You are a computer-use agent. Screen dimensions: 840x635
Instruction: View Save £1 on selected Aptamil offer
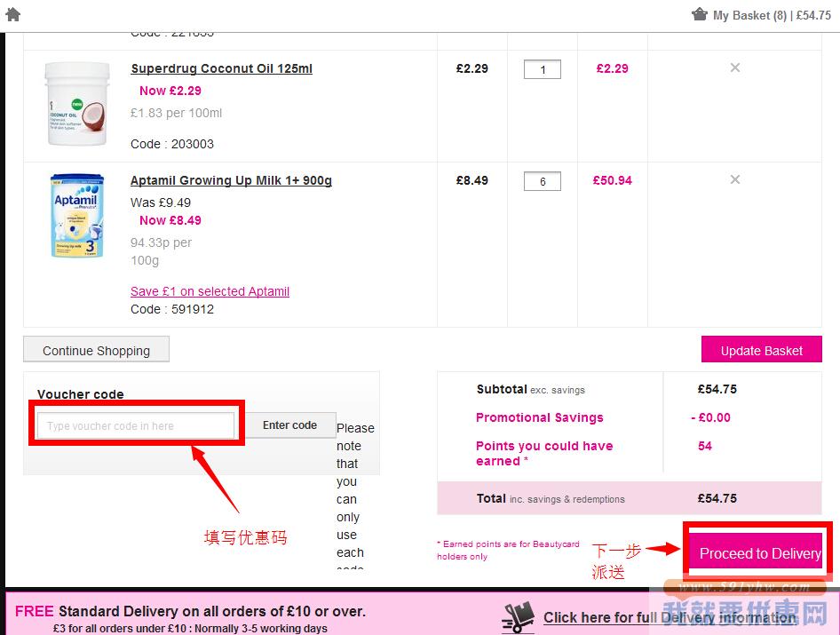210,291
